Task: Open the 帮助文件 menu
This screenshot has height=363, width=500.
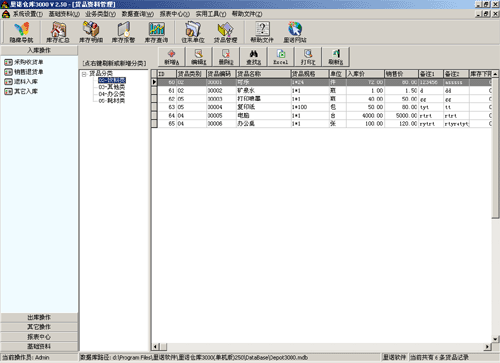Action: [247, 14]
